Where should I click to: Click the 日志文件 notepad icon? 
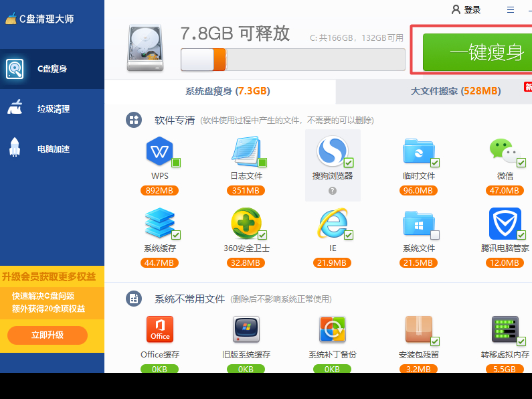tap(246, 151)
